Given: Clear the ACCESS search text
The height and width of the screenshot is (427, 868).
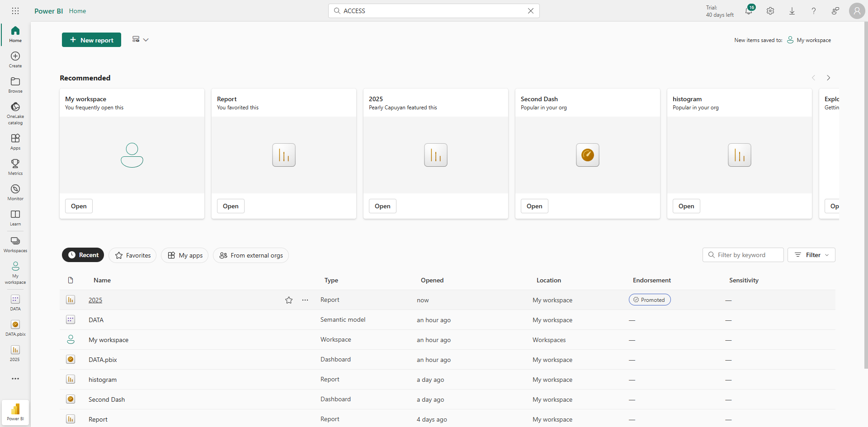Looking at the screenshot, I should (531, 11).
